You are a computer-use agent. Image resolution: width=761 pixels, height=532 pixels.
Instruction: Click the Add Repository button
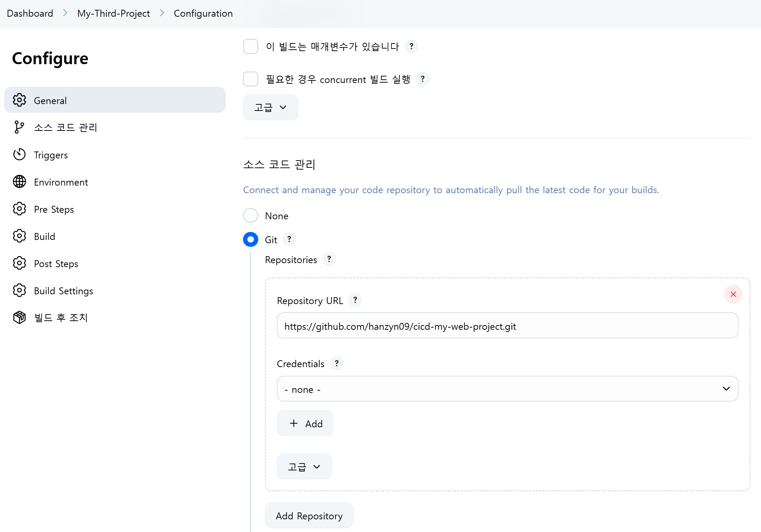pos(309,516)
